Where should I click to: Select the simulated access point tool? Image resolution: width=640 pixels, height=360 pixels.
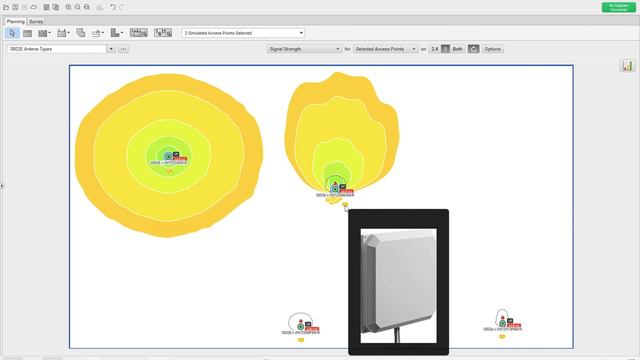62,33
